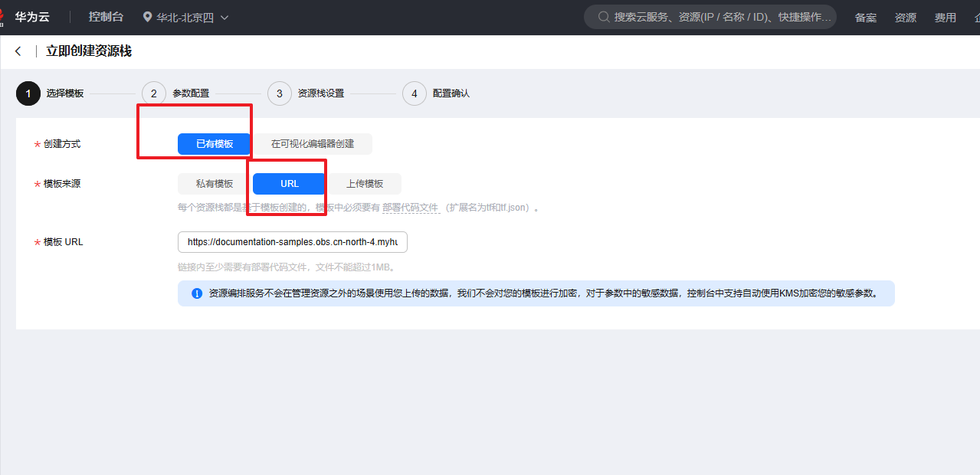
Task: Click the blue info icon in notice
Action: (x=197, y=293)
